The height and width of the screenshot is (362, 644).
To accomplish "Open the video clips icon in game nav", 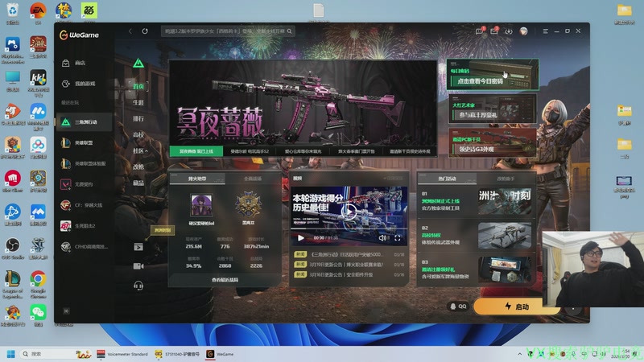I will tap(138, 247).
